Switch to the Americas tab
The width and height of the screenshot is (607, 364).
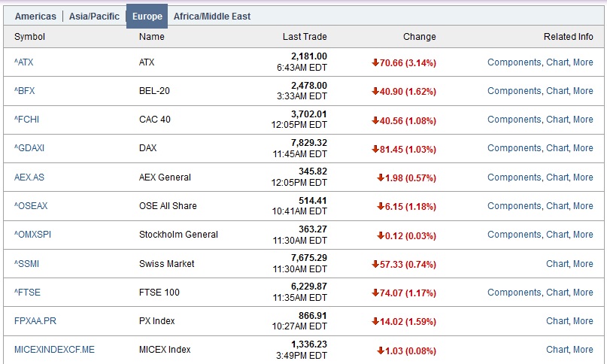tap(35, 17)
